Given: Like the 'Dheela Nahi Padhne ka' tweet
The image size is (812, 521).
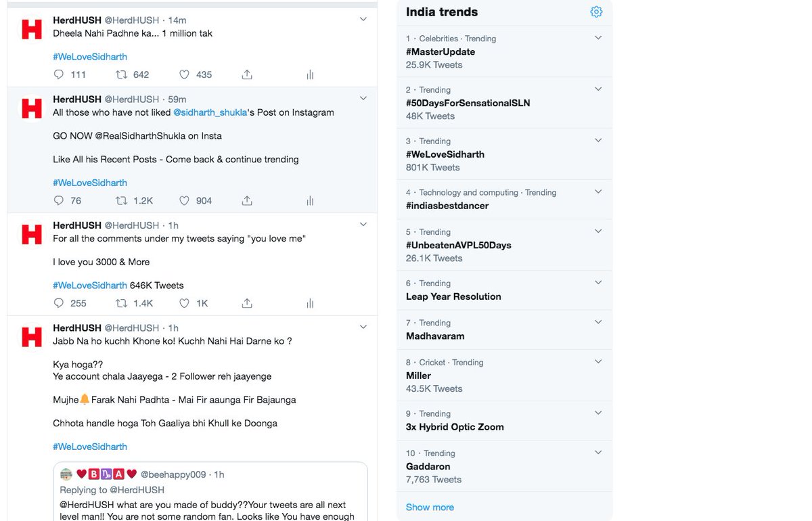Looking at the screenshot, I should coord(184,74).
